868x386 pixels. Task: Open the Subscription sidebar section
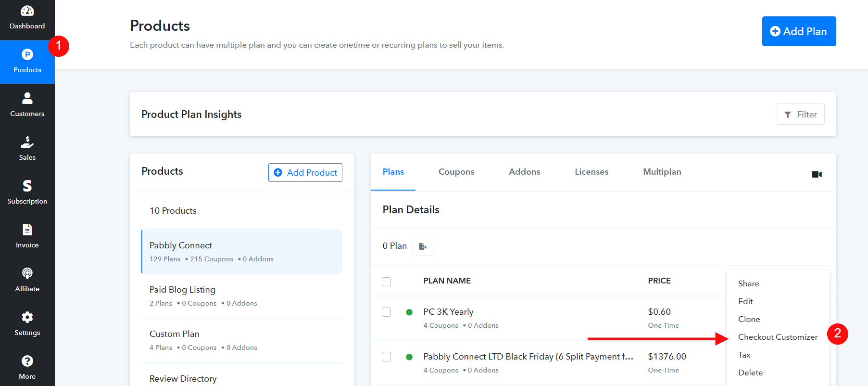click(x=27, y=193)
